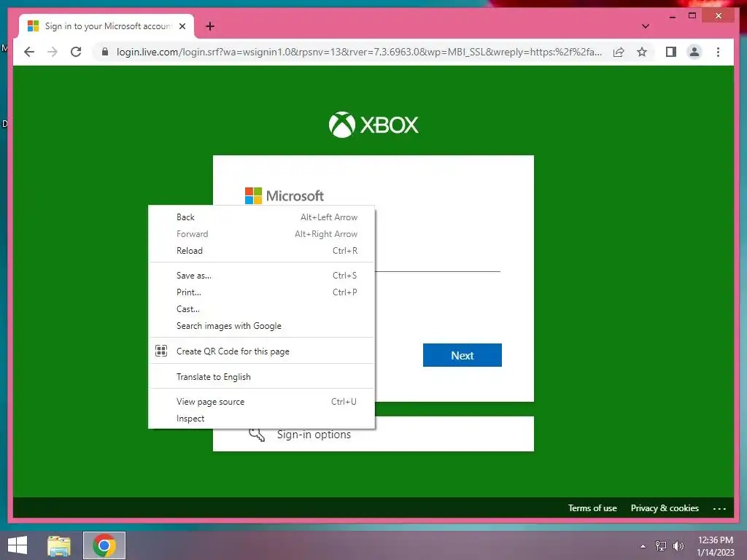Open the Terms of use link
The width and height of the screenshot is (747, 560).
pos(592,508)
